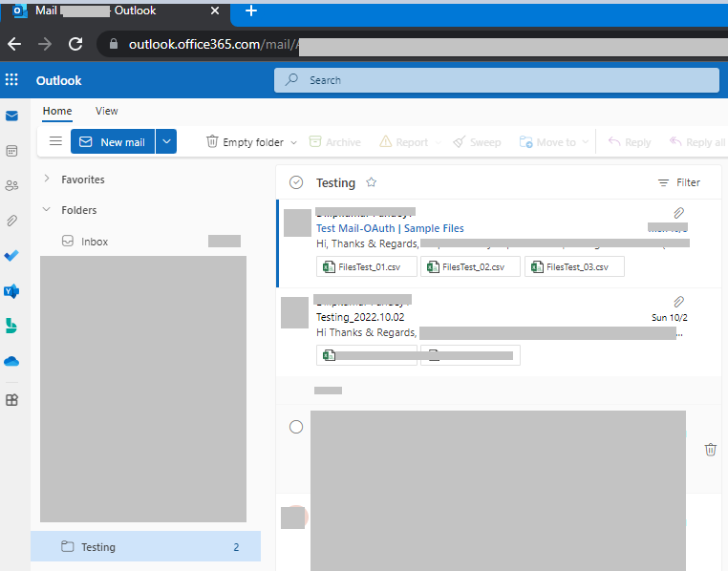Click browser Back arrow
728x571 pixels.
coord(14,44)
